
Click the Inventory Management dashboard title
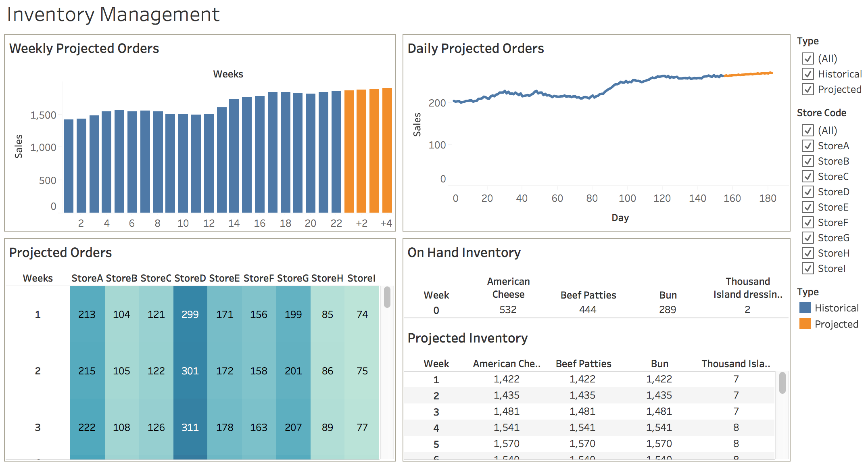(x=113, y=15)
